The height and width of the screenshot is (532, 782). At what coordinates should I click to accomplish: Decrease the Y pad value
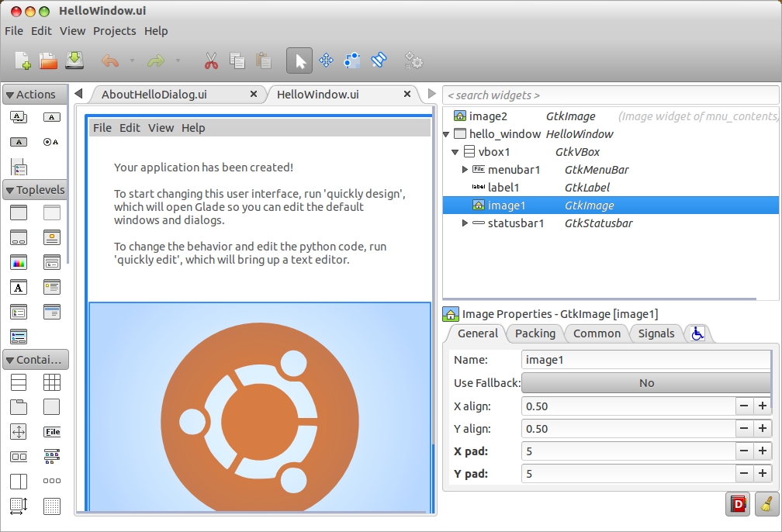[743, 473]
